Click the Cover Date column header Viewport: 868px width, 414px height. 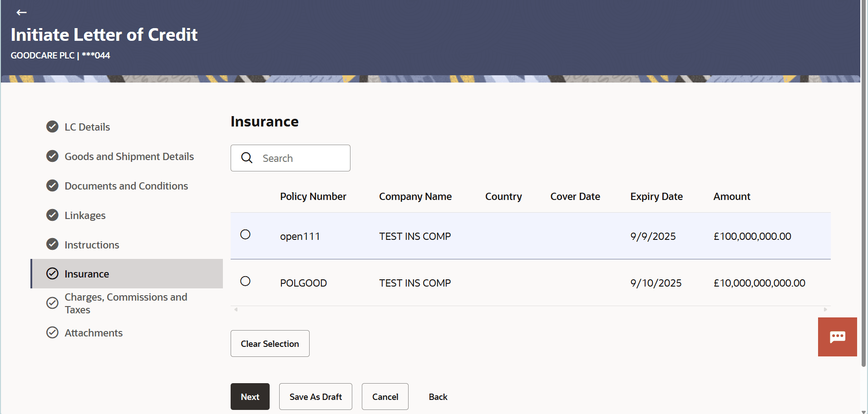point(575,196)
